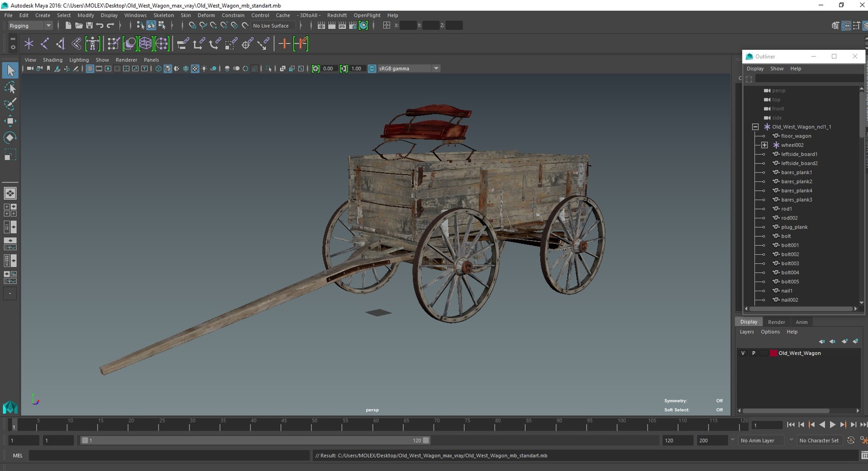The image size is (868, 471).
Task: Select the Create Joint tool on the shelf
Action: tap(45, 44)
